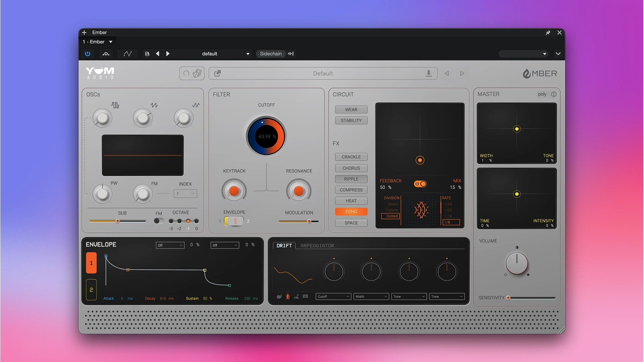Click the info icon in MASTER panel
The width and height of the screenshot is (644, 362).
(554, 94)
